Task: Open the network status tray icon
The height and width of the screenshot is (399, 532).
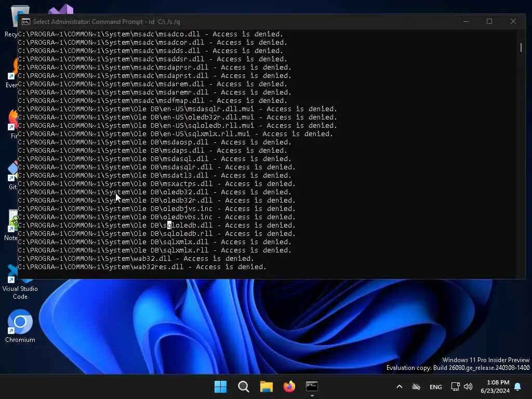Action: (455, 387)
